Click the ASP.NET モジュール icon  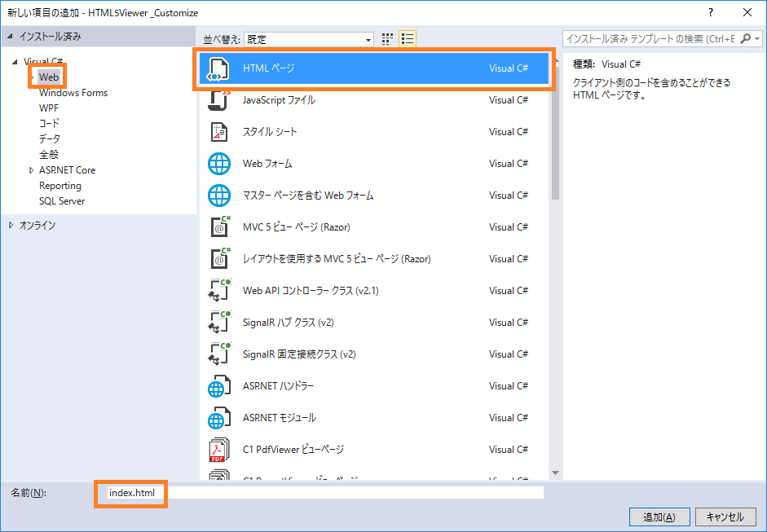point(218,418)
